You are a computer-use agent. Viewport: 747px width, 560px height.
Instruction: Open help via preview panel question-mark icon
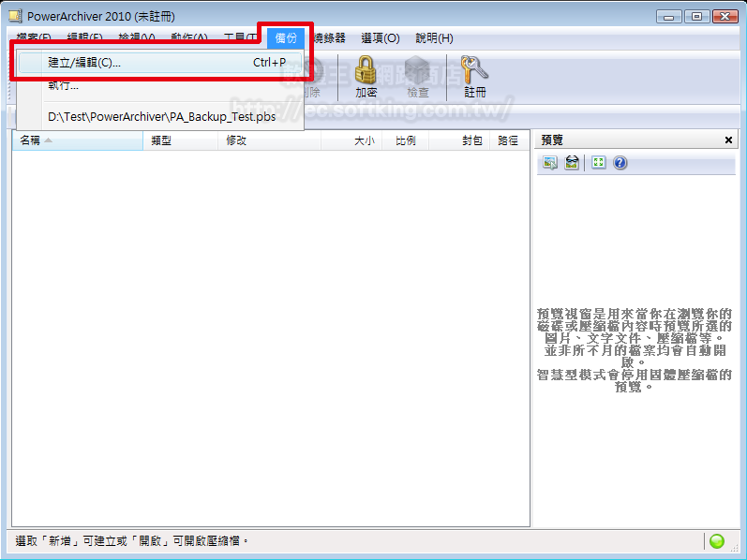(x=620, y=163)
